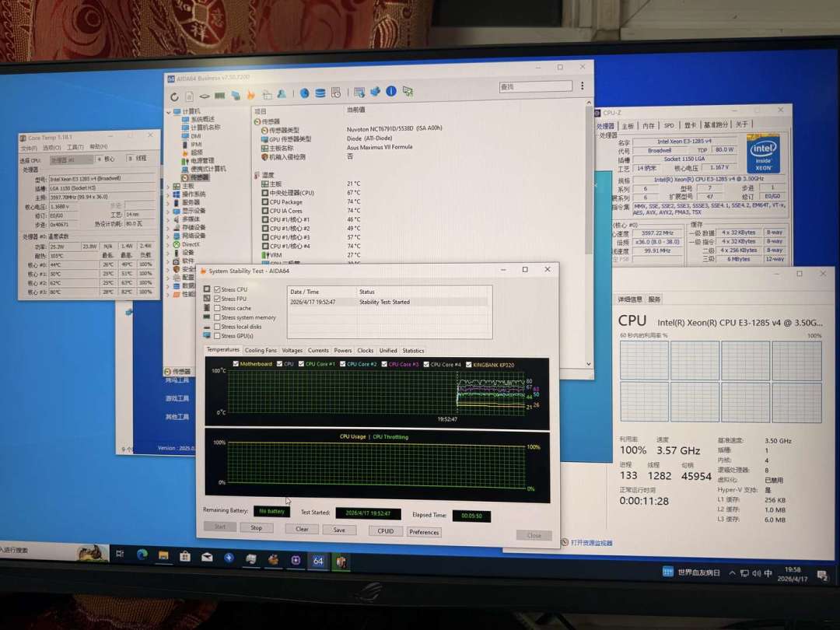Expand the 主板 tree node
840x630 pixels.
coord(169,187)
